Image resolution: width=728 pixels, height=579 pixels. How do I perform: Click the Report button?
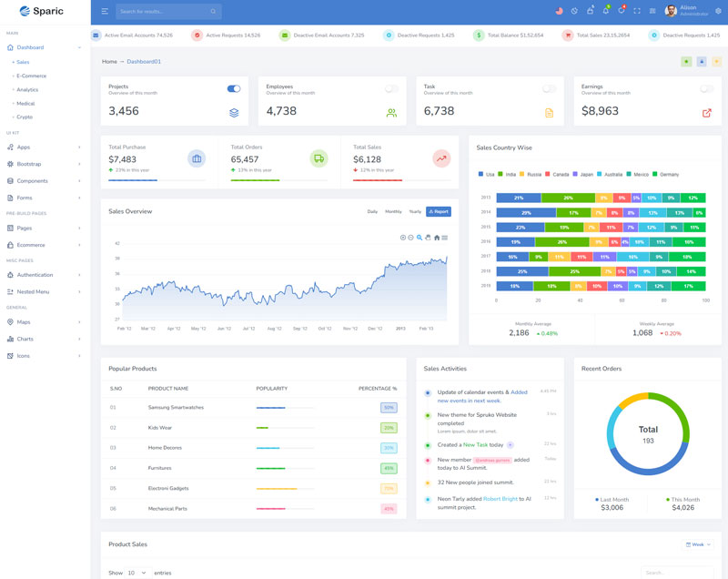[x=438, y=211]
